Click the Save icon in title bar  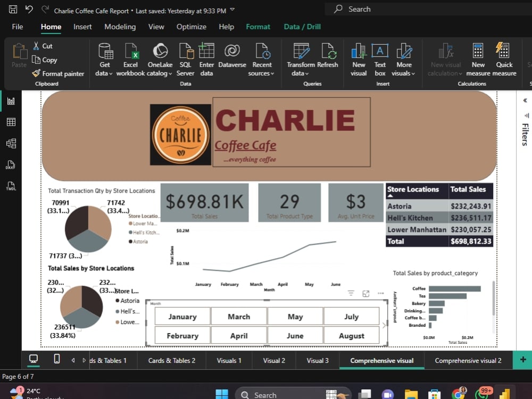point(13,9)
